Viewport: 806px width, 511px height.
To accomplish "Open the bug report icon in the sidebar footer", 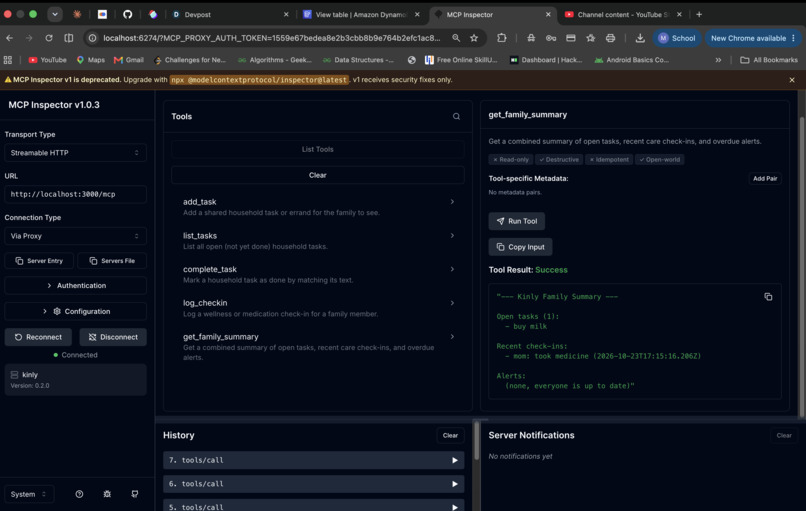I will [x=107, y=494].
